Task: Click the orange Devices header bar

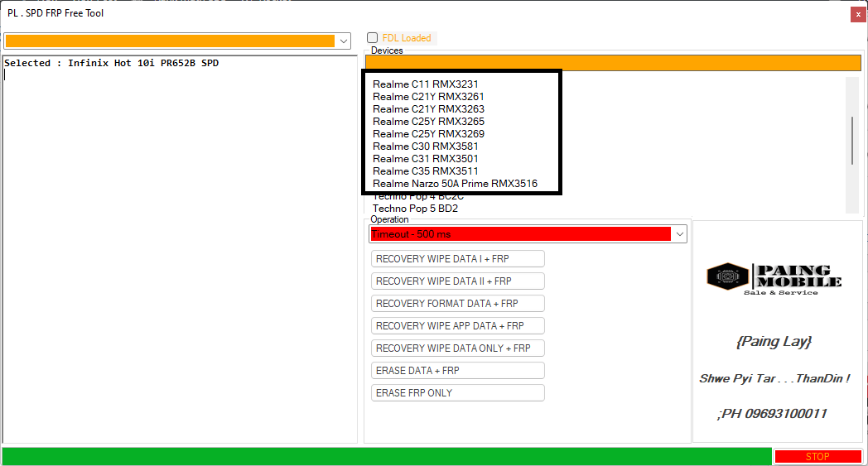Action: point(613,63)
